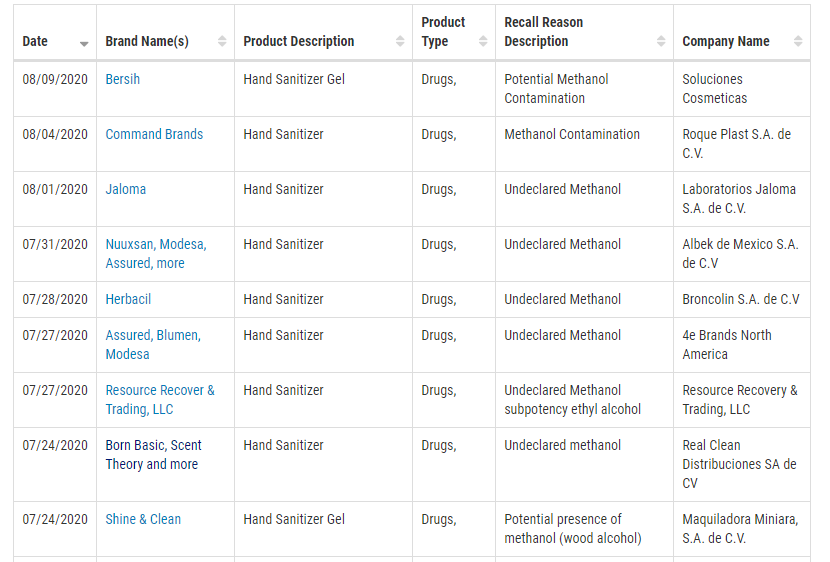
Task: Select Born Basic, Scent Theory and more
Action: pos(154,455)
